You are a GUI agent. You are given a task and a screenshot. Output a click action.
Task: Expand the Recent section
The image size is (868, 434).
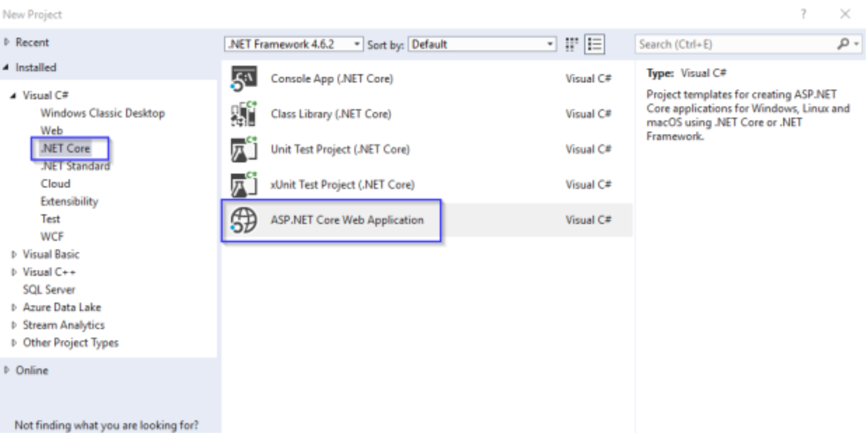[7, 42]
